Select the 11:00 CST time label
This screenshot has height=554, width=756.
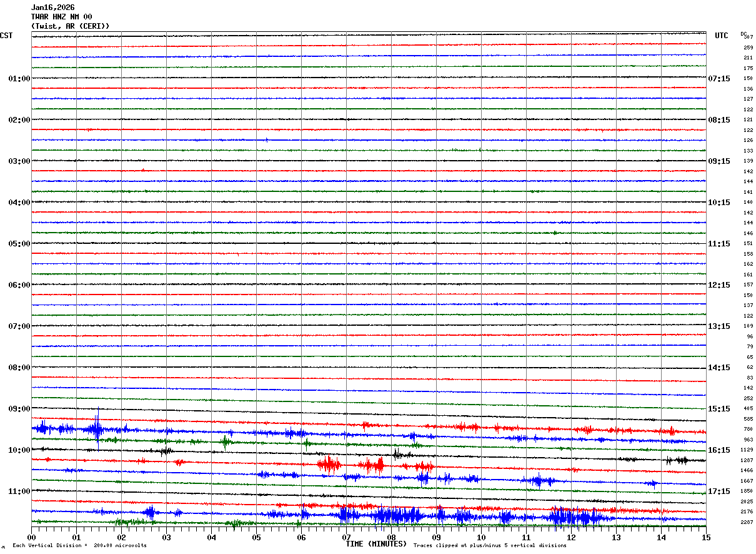pos(19,491)
